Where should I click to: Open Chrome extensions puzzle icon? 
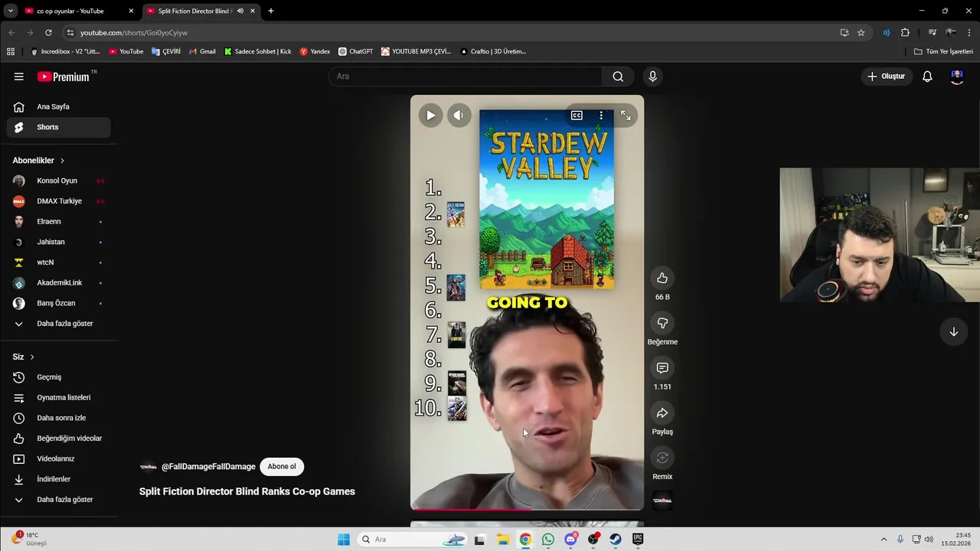tap(905, 33)
